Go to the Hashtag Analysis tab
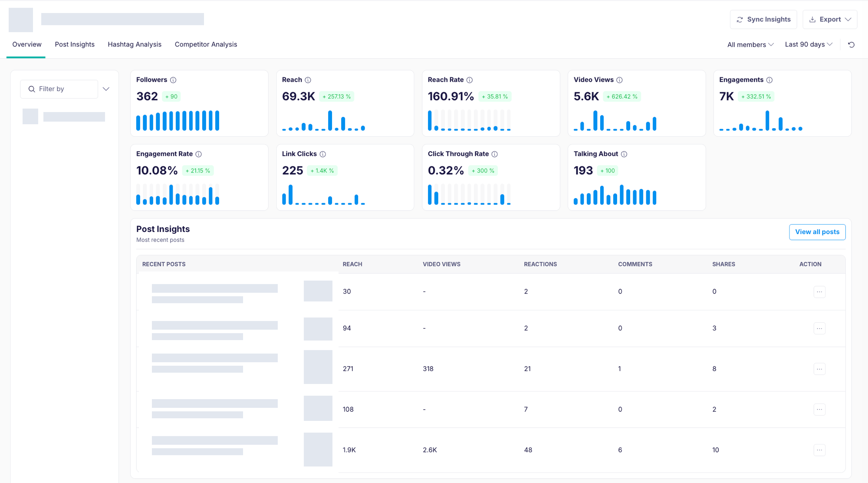This screenshot has width=868, height=483. point(135,44)
